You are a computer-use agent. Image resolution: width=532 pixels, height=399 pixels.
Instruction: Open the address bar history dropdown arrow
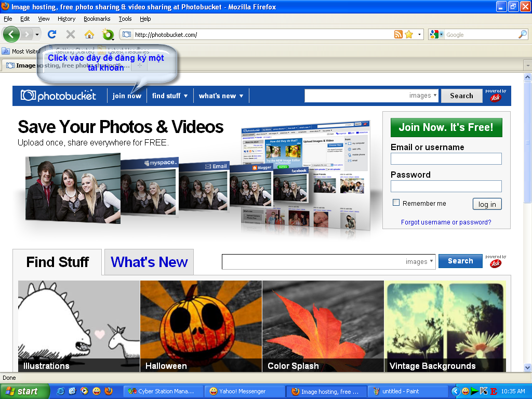(419, 34)
